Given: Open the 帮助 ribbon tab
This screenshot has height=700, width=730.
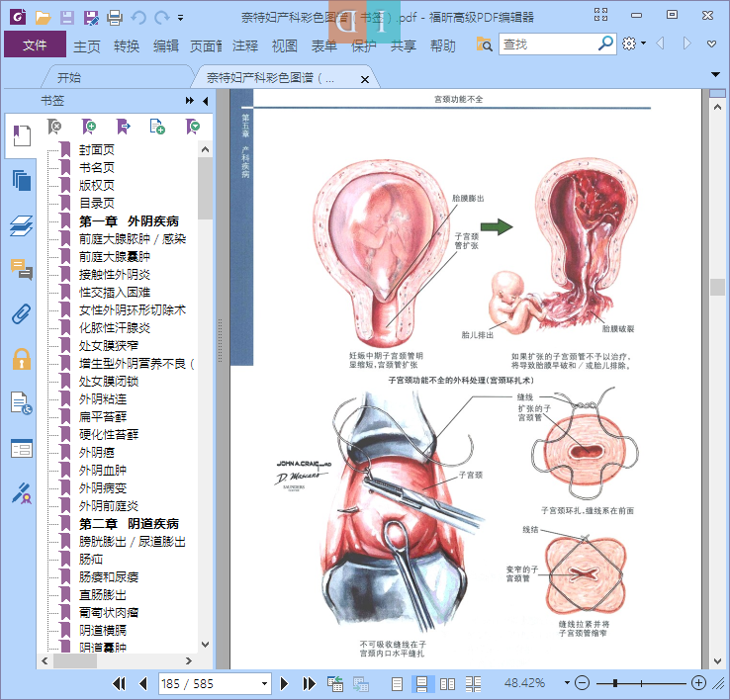Looking at the screenshot, I should click(443, 46).
